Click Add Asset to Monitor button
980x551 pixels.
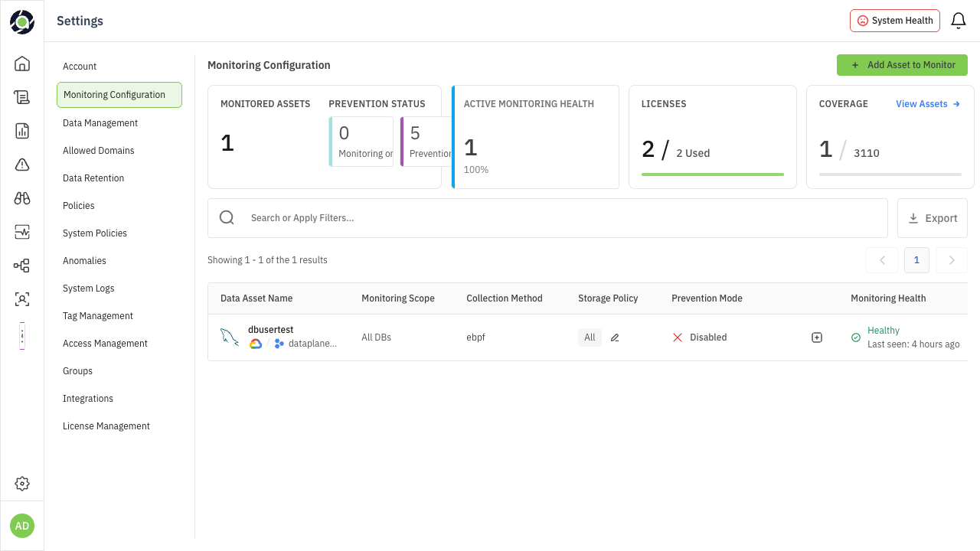(x=902, y=65)
